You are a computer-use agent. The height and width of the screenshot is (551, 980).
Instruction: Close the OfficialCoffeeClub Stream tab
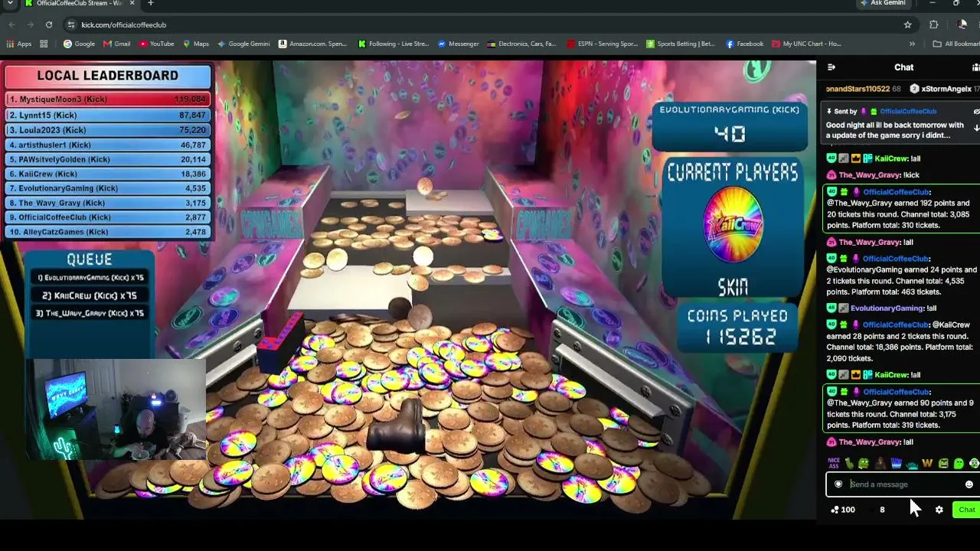(x=132, y=4)
